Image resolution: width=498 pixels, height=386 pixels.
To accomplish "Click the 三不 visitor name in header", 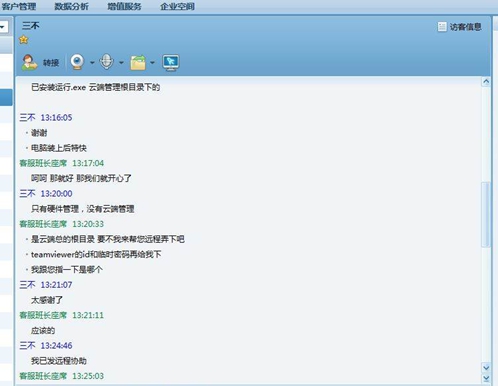I will (31, 26).
